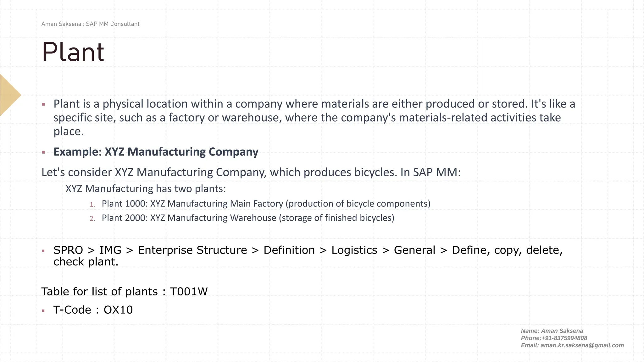Click the line starting "Let's consider XYZ Manufacturing"

251,172
